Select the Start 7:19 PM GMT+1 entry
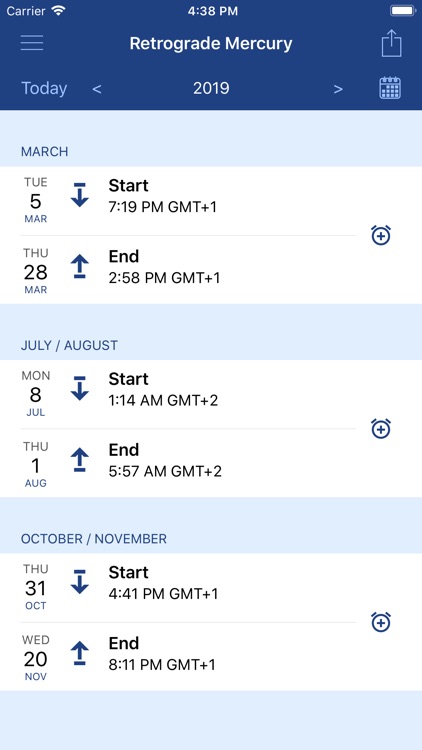The width and height of the screenshot is (422, 750). [x=189, y=200]
